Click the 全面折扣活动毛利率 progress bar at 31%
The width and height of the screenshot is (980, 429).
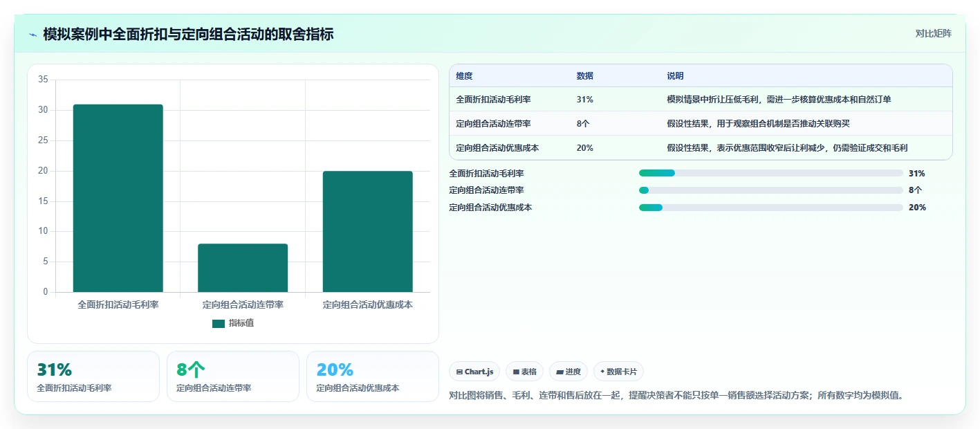pos(771,173)
